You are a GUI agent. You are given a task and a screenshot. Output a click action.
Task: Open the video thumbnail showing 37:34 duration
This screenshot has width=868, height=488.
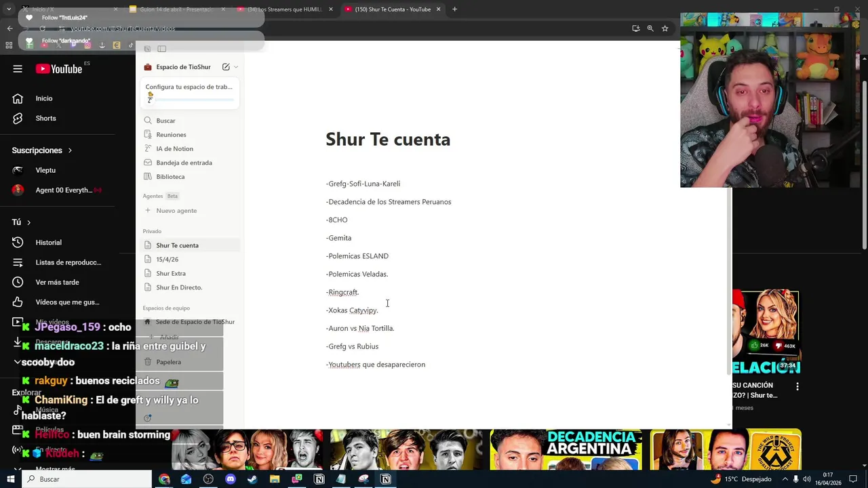click(x=766, y=332)
